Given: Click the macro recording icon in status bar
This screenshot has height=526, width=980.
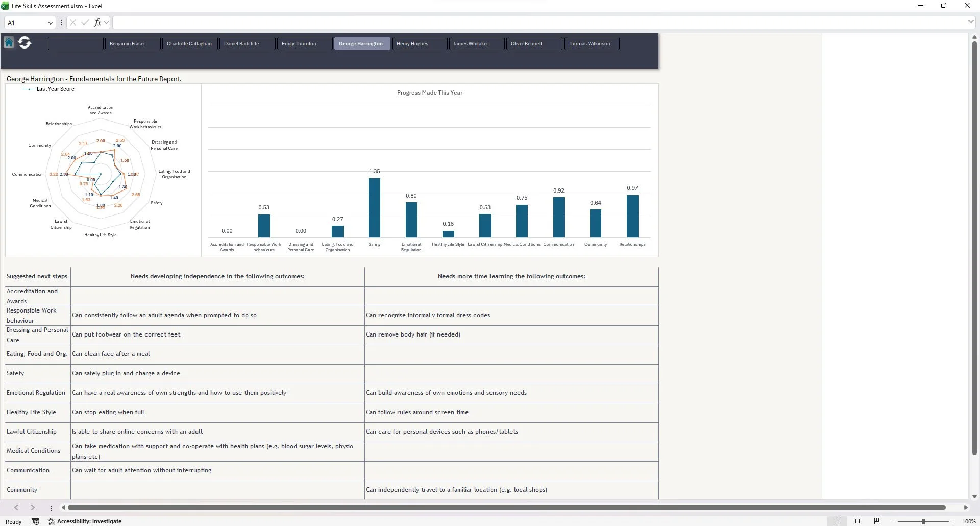Looking at the screenshot, I should 35,521.
